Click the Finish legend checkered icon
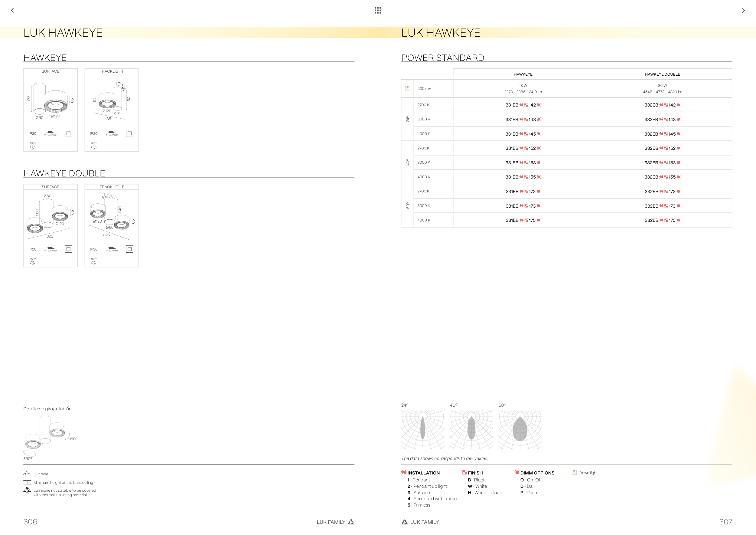The height and width of the screenshot is (535, 756). [x=464, y=472]
